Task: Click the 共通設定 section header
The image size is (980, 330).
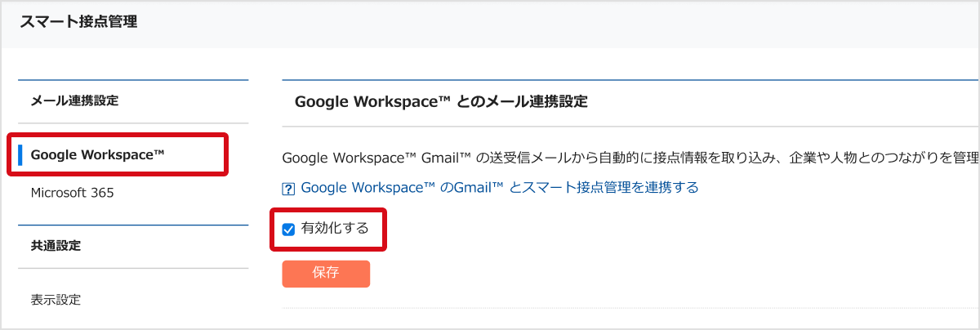Action: click(56, 245)
